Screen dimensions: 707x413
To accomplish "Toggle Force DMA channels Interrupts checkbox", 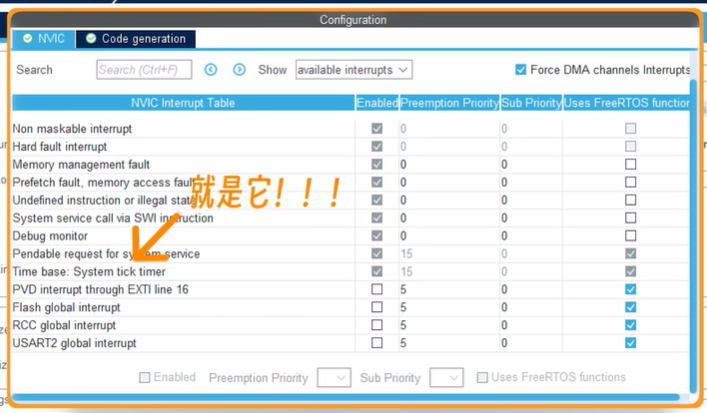I will [x=520, y=69].
